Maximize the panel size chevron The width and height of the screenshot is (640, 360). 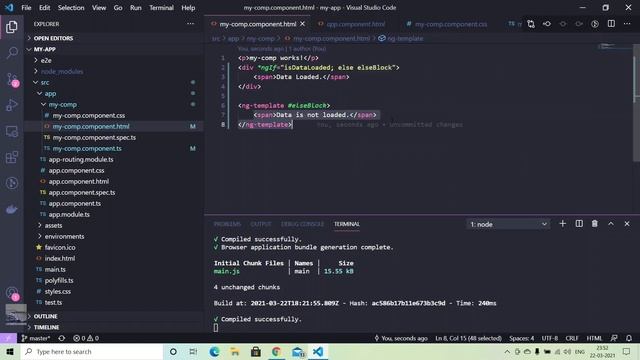[611, 224]
